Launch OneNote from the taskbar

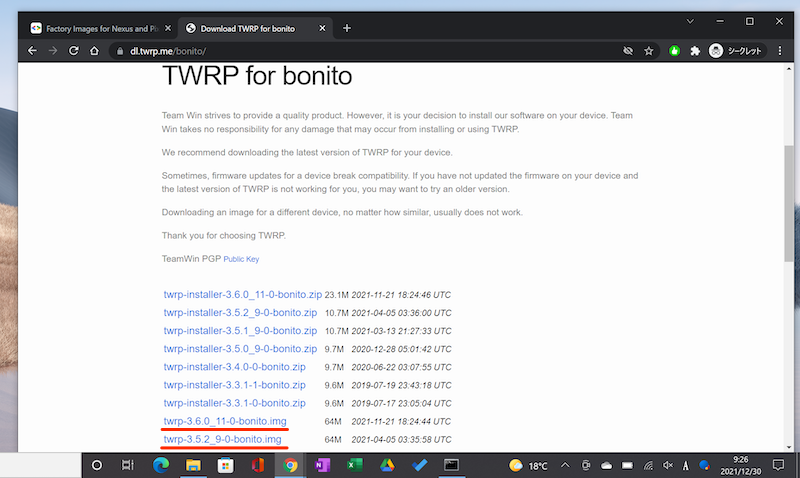click(322, 465)
